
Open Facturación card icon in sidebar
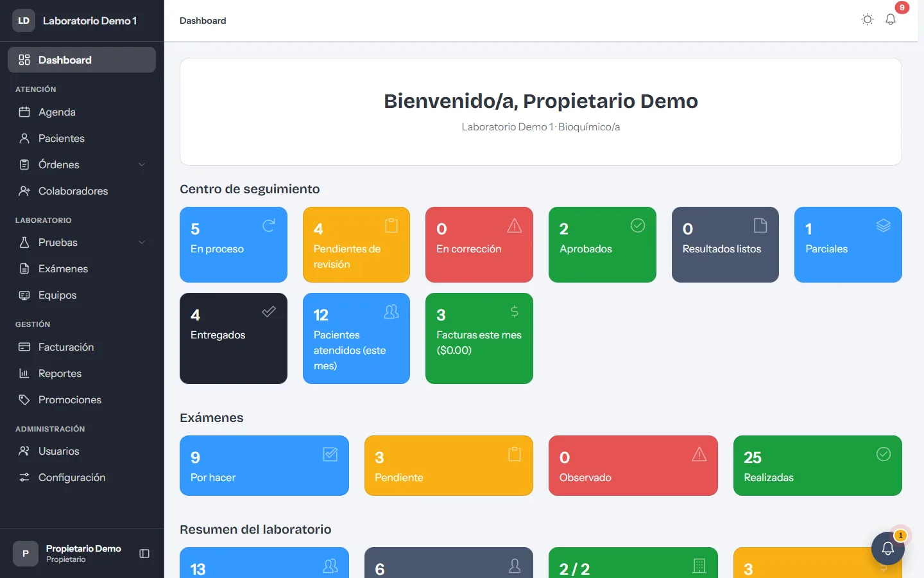point(24,347)
